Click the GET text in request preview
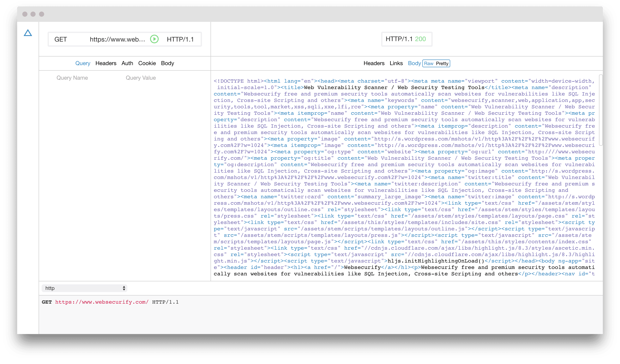 (x=47, y=302)
